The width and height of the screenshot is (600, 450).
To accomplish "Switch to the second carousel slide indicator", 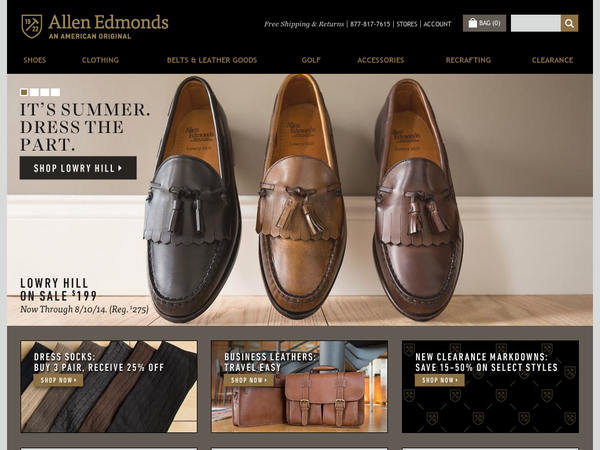I will pyautogui.click(x=34, y=92).
